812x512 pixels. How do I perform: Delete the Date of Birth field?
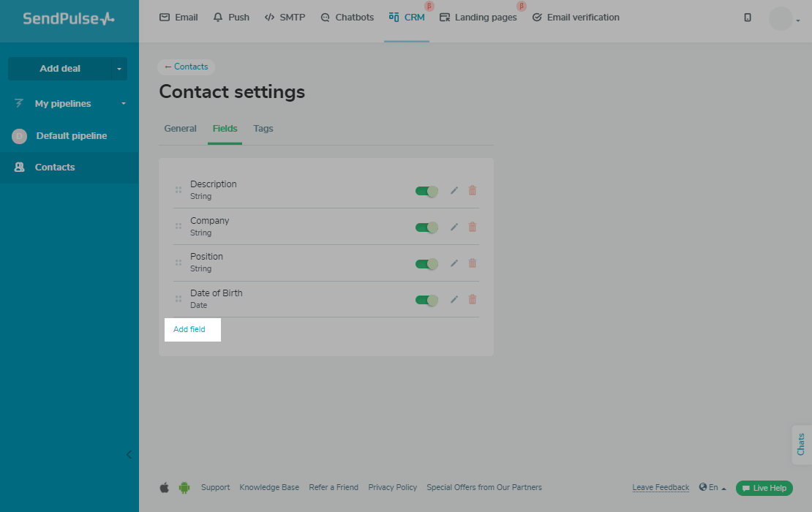pos(473,299)
